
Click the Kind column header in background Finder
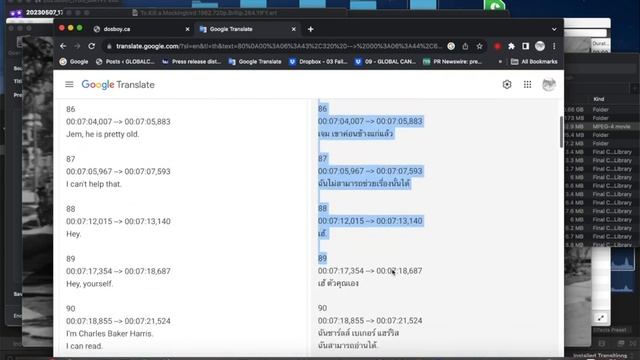599,99
